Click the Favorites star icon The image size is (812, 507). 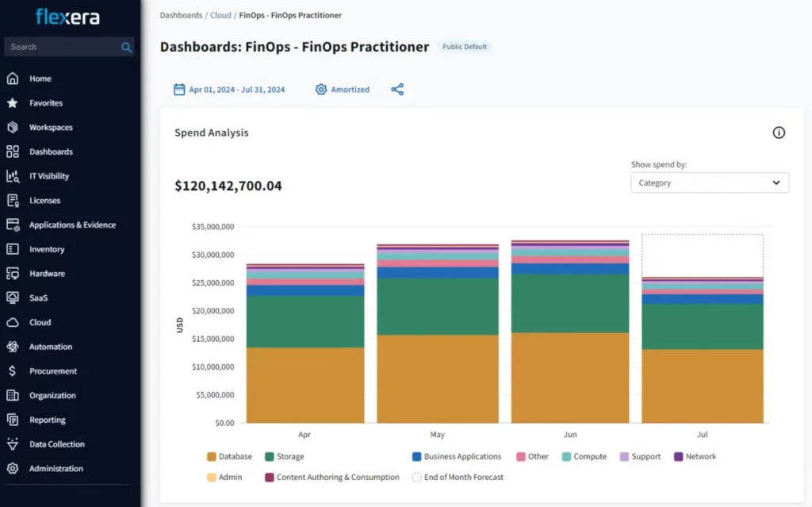click(x=13, y=103)
